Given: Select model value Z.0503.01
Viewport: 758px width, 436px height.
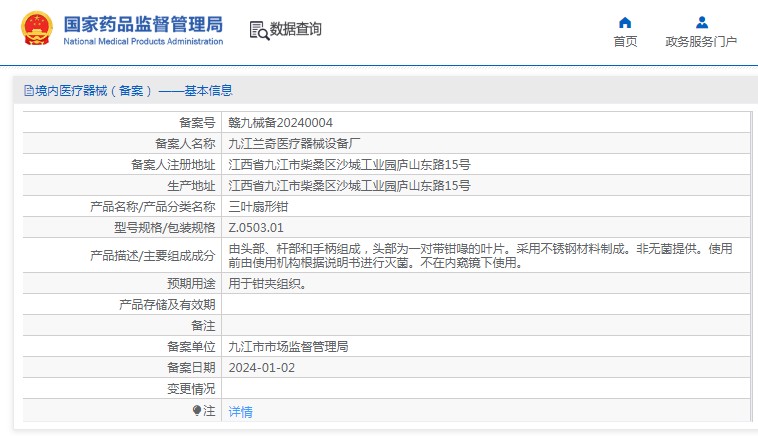Looking at the screenshot, I should tap(256, 228).
